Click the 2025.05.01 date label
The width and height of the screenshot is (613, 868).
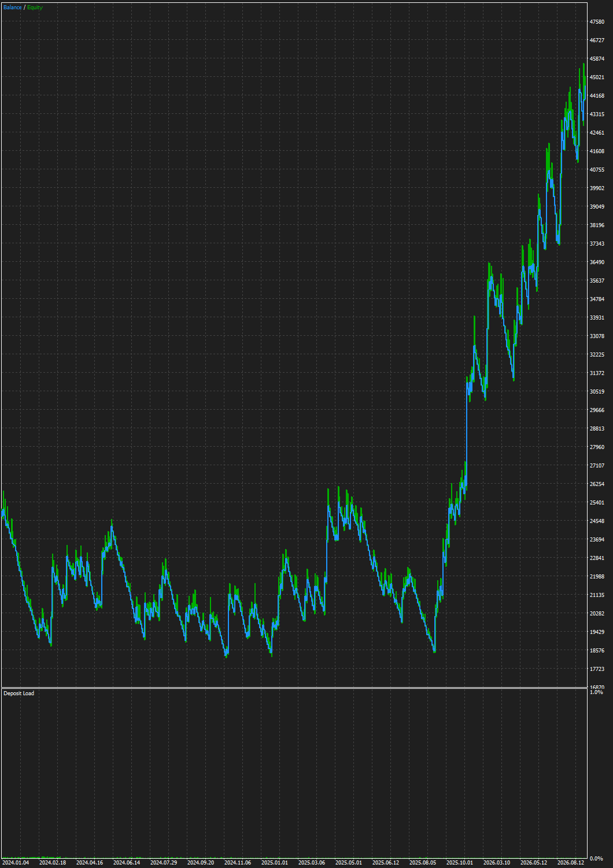349,863
